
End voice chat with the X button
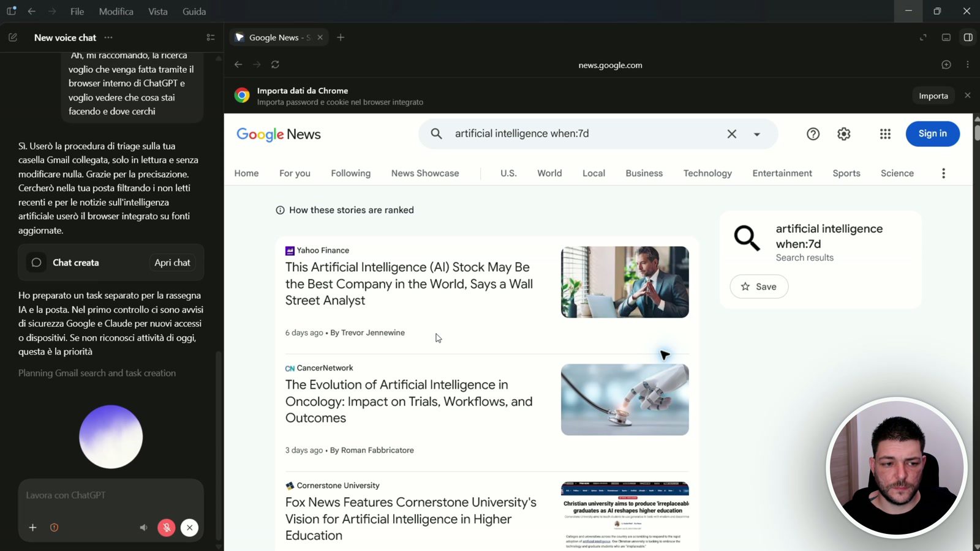(189, 528)
